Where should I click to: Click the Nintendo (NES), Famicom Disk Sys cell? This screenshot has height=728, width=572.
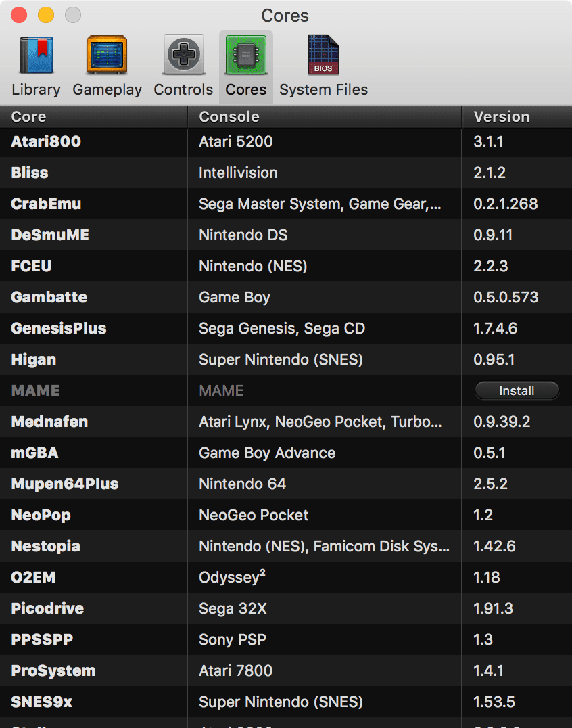click(325, 546)
